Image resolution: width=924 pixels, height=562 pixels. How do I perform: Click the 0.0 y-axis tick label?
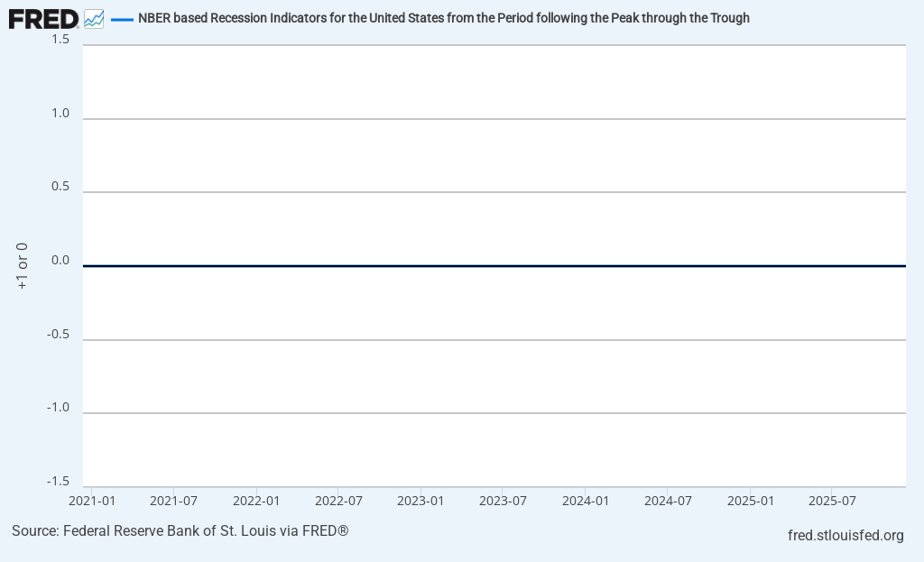coord(60,261)
